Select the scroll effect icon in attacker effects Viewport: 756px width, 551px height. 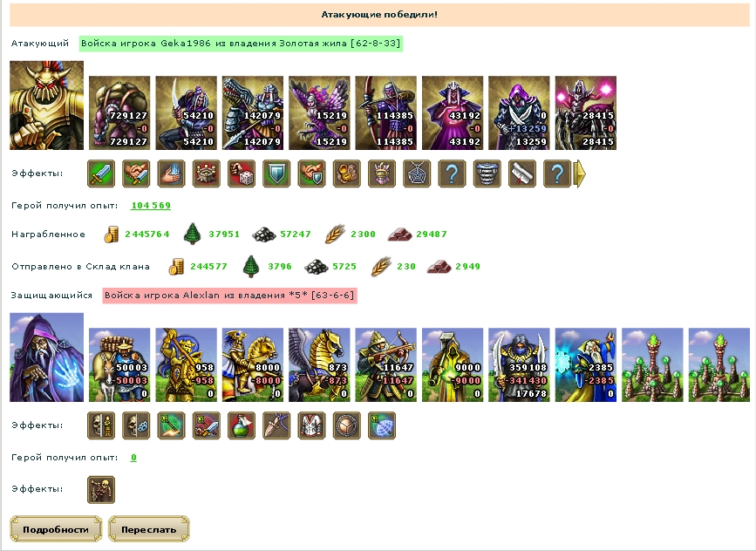(x=522, y=173)
